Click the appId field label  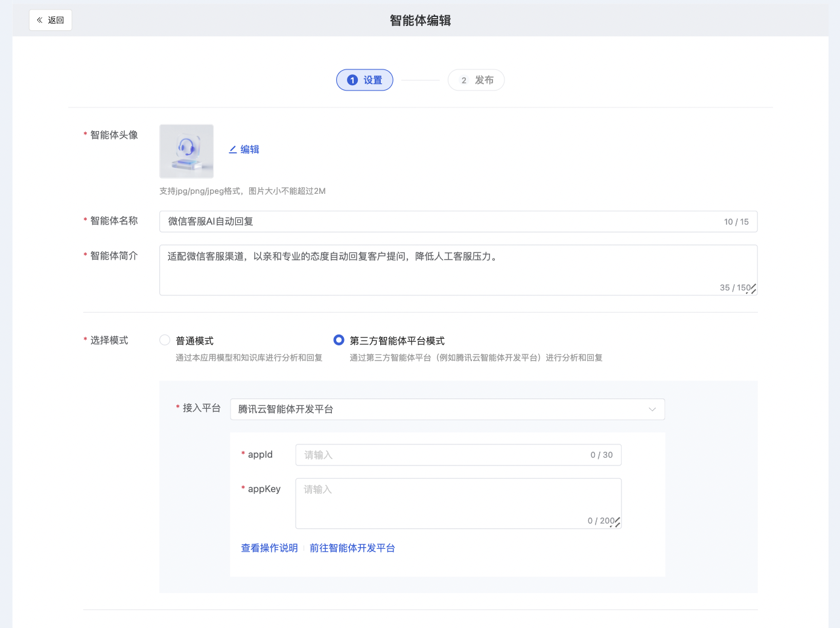point(260,455)
